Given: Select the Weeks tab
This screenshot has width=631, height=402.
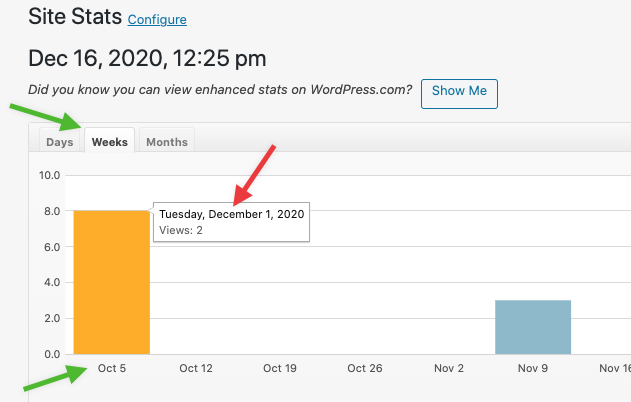Looking at the screenshot, I should tap(109, 142).
